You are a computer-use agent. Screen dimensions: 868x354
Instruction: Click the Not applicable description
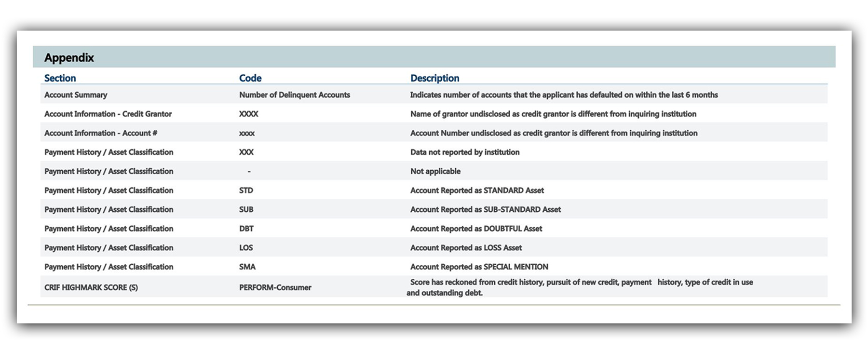point(435,171)
